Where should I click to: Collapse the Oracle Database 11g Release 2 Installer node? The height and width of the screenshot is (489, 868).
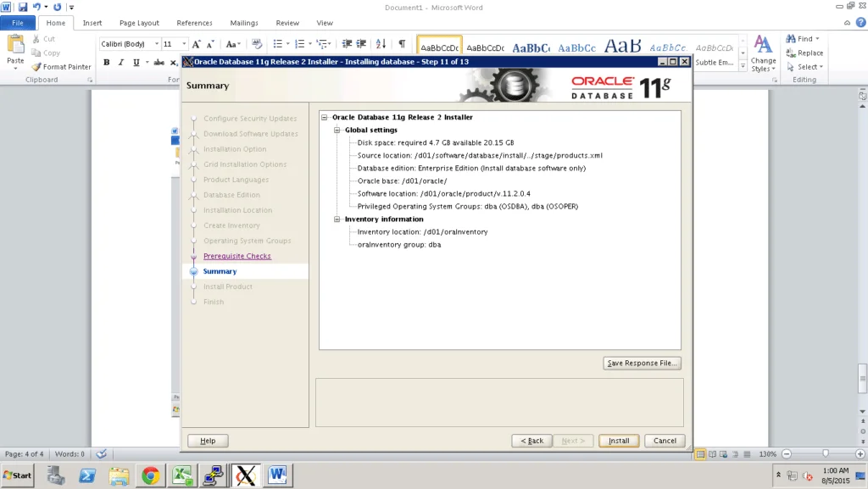pyautogui.click(x=325, y=117)
